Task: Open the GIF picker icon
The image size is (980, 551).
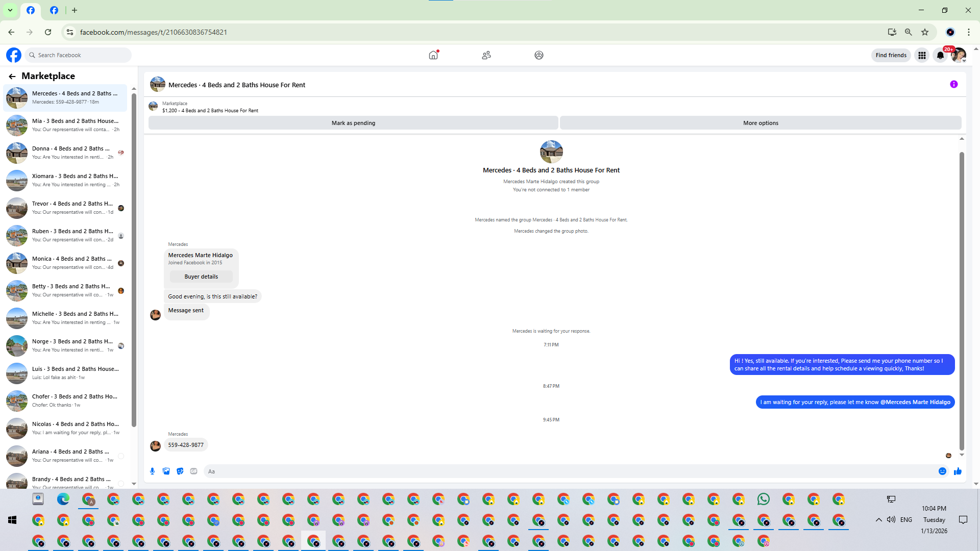Action: [x=193, y=471]
